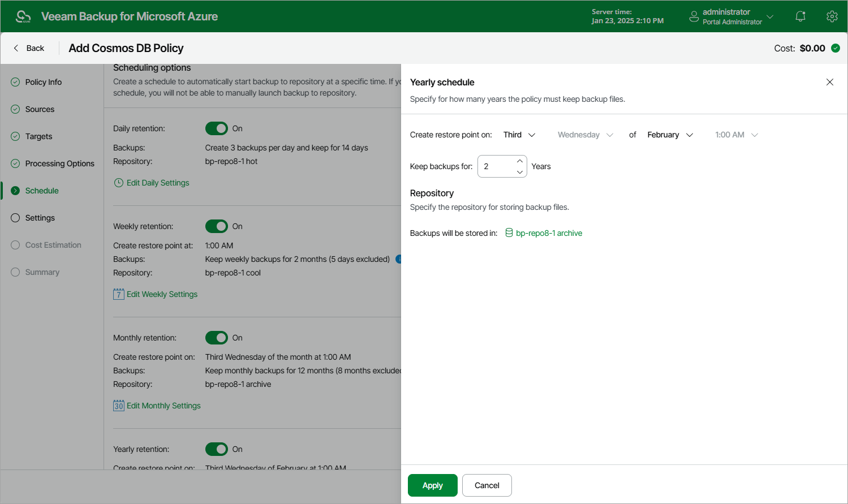
Task: Toggle the Monthly retention switch off
Action: coord(217,338)
